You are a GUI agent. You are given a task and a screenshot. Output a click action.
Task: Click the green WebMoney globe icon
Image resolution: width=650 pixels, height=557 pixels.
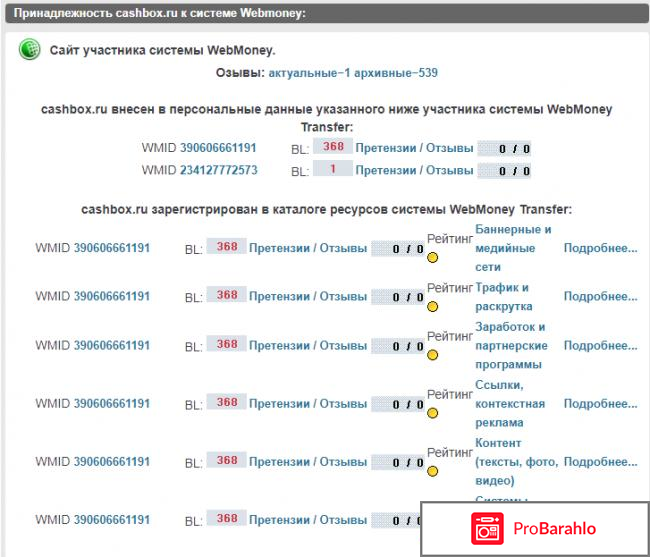click(x=29, y=49)
